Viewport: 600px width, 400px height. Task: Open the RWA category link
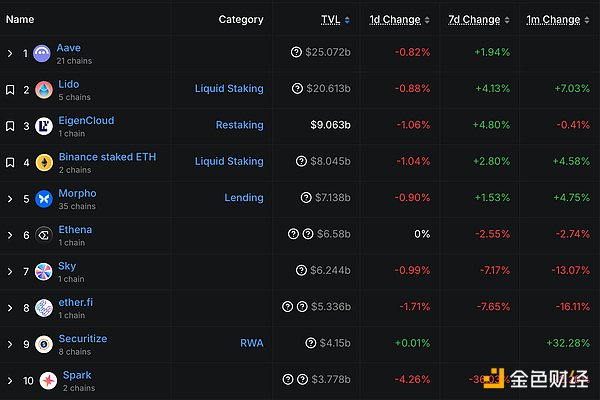click(251, 343)
